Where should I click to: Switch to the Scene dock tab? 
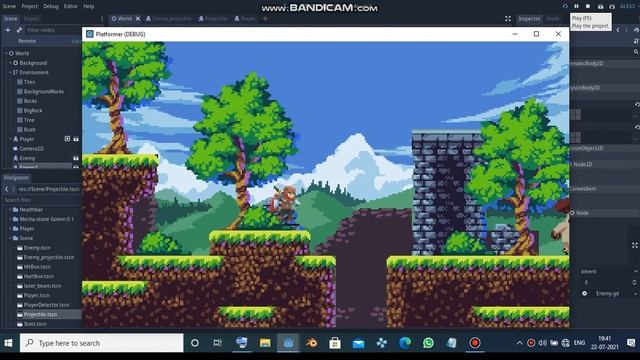[x=11, y=19]
